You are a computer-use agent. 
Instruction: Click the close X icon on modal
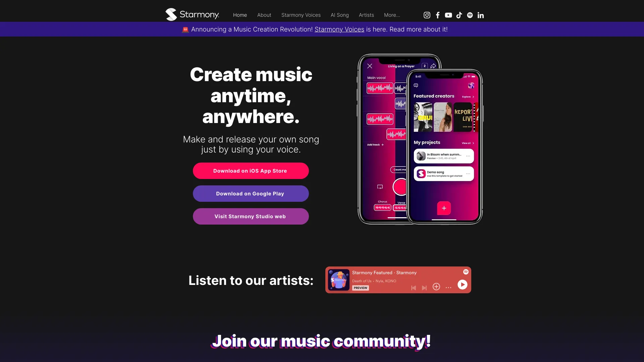370,66
